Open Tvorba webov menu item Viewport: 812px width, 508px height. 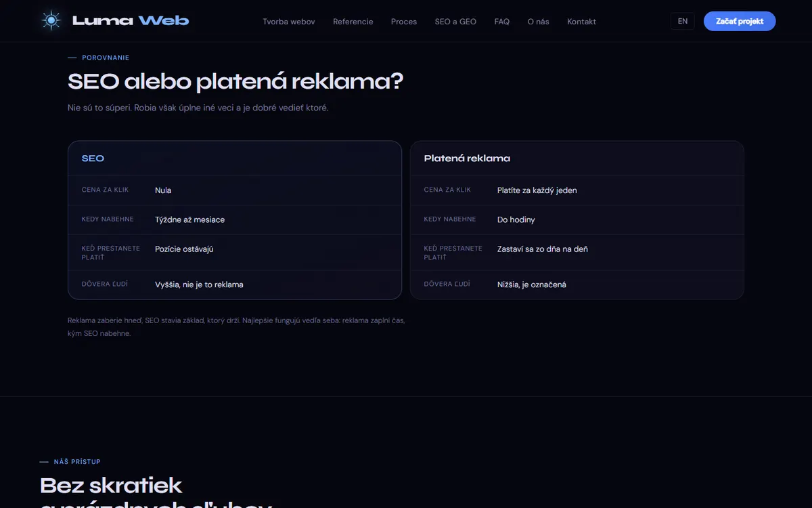[x=289, y=22]
